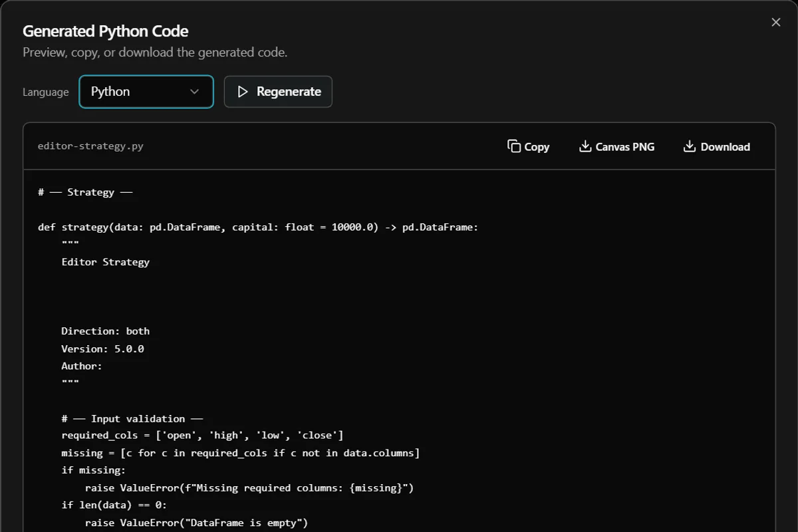Click the 'Preview, copy, or download' subtitle
This screenshot has width=798, height=532.
pyautogui.click(x=155, y=52)
